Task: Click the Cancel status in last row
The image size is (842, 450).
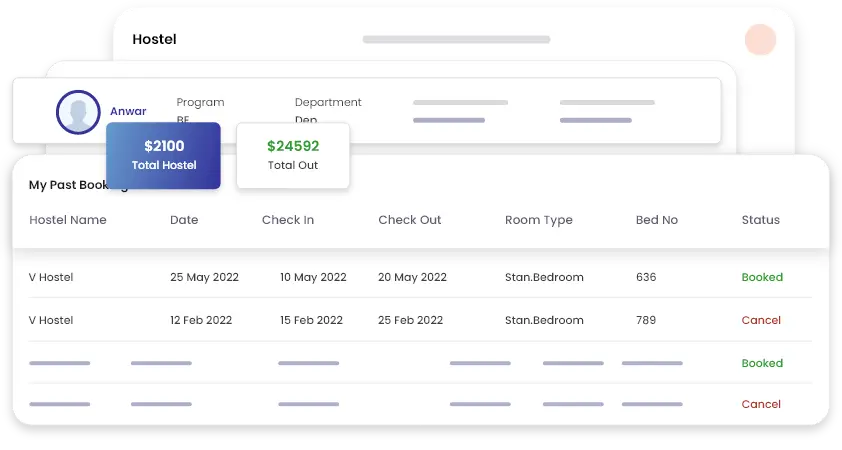Action: click(761, 404)
